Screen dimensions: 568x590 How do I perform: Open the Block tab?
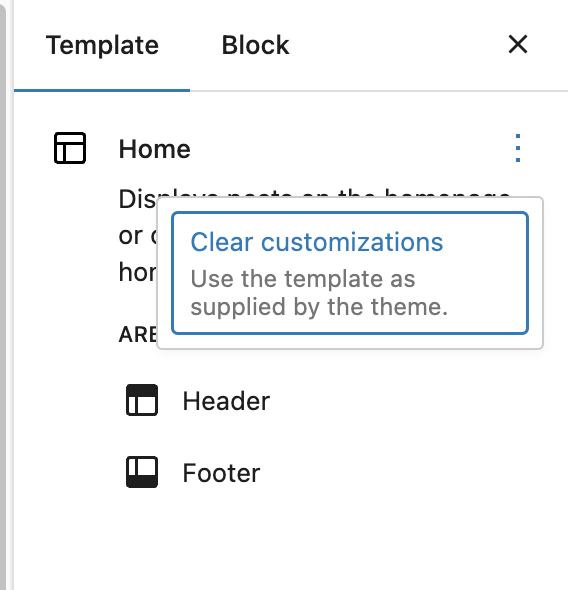255,45
